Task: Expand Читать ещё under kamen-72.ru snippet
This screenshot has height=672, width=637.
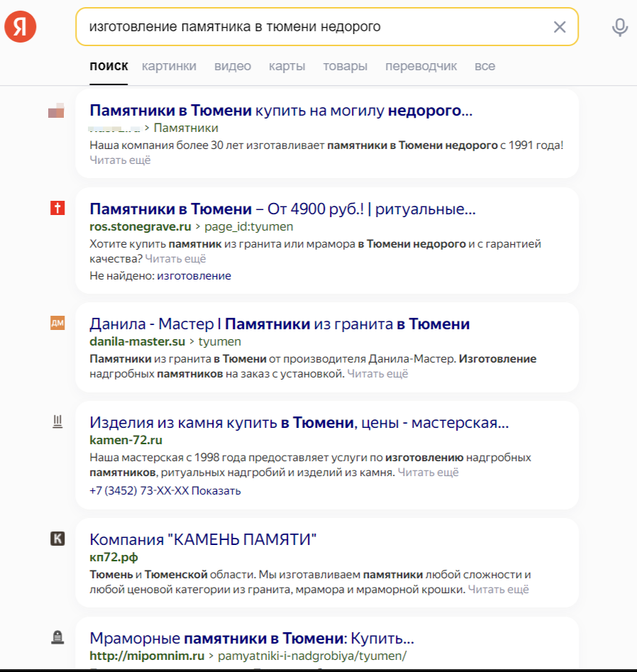Action: pos(428,473)
